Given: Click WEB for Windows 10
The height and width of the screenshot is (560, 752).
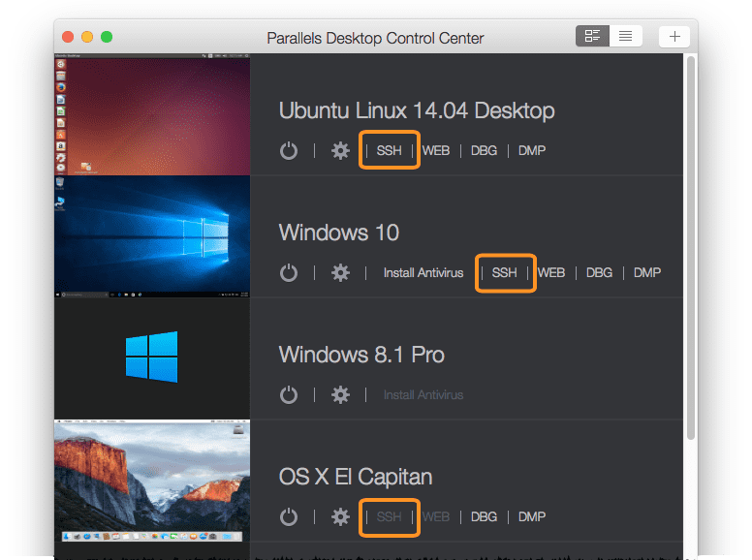Looking at the screenshot, I should [x=551, y=273].
